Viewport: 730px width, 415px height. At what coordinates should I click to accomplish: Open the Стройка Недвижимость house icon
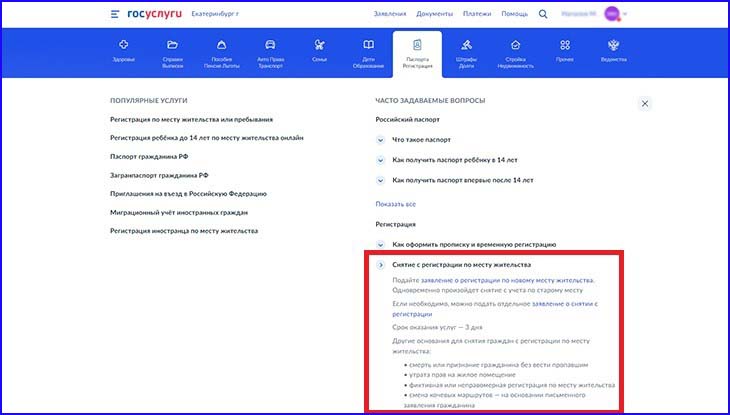click(515, 45)
